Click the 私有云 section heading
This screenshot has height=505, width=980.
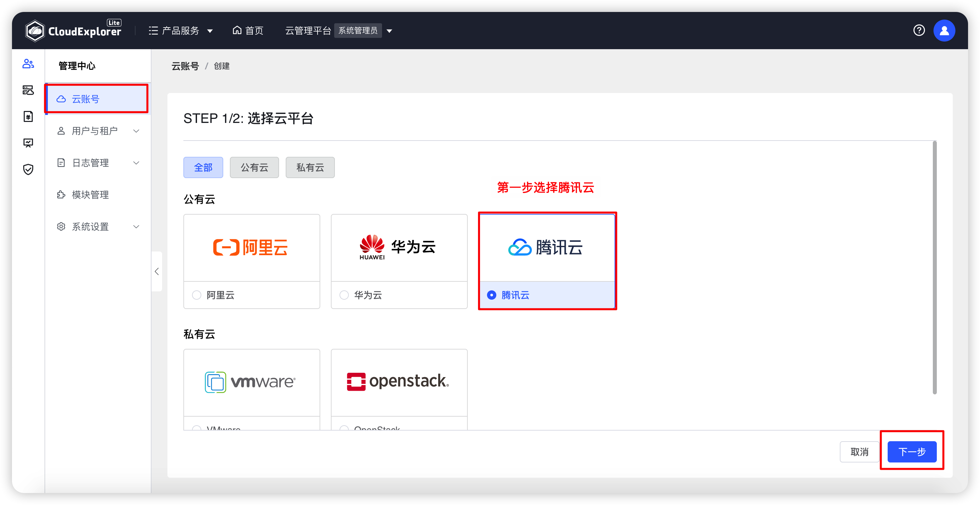click(199, 334)
